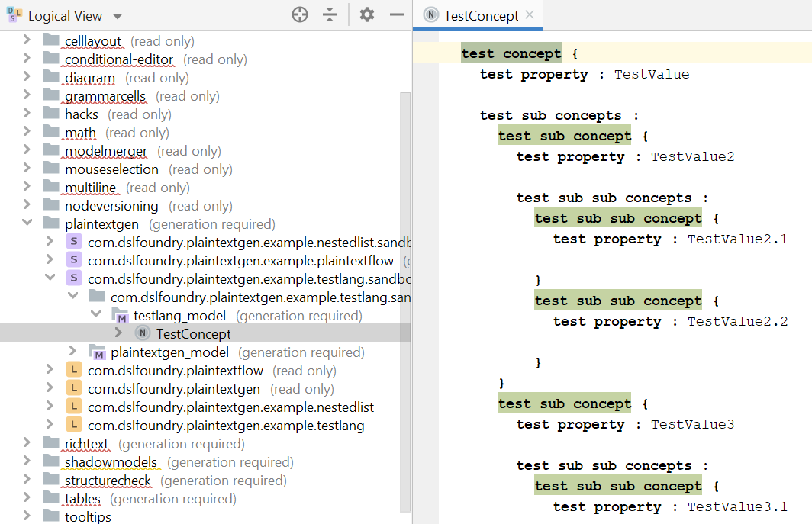Click the com.dslfoundry.plaintextflow language icon

tap(74, 370)
